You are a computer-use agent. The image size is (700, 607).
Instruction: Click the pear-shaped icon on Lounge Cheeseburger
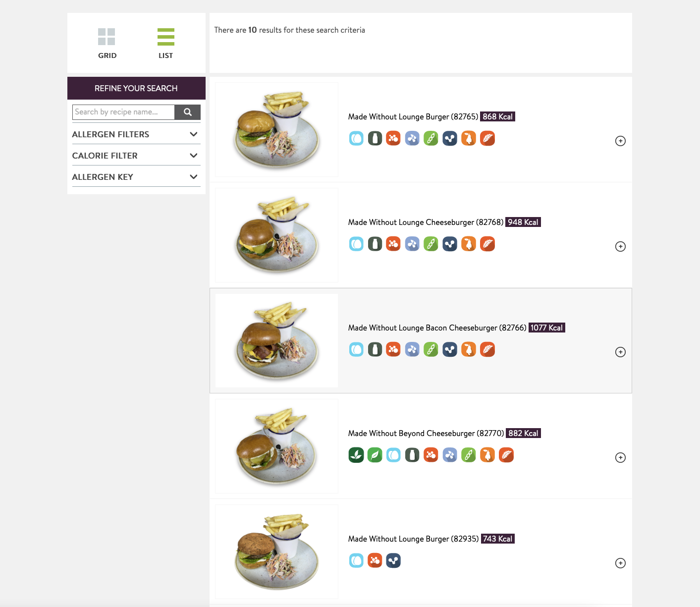[x=469, y=244]
